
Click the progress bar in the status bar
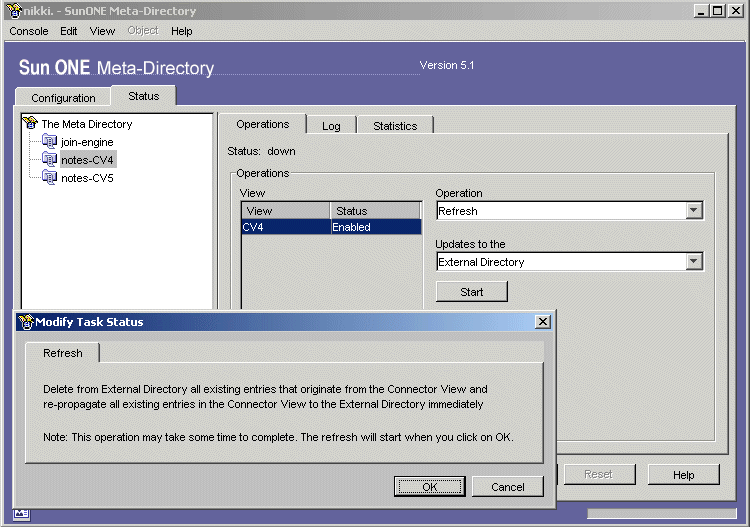coord(661,513)
